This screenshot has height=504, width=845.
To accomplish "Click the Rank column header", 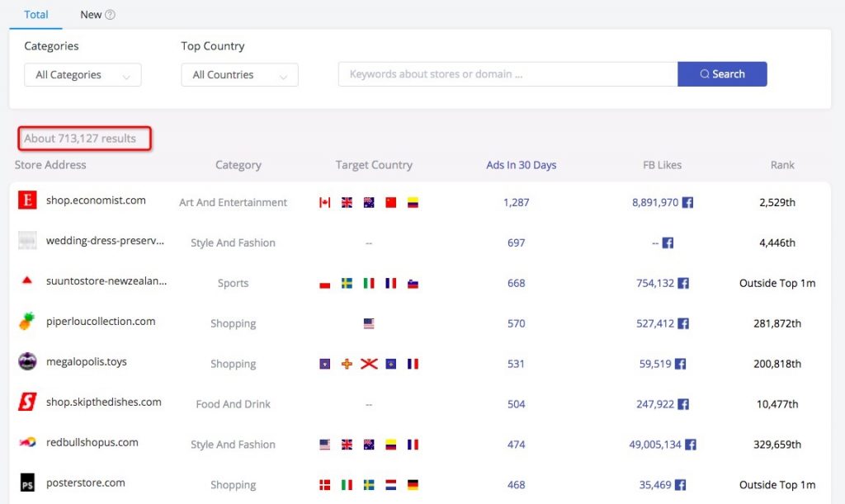I will click(782, 165).
